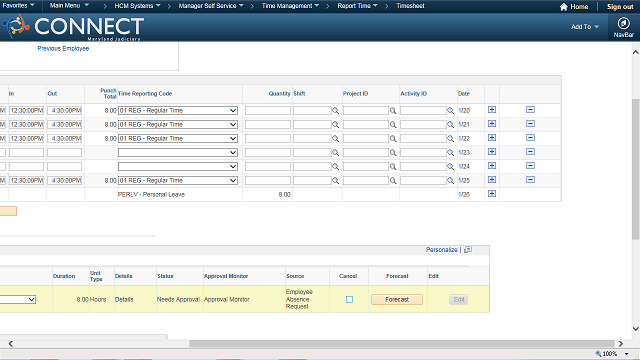
Task: Click the Timesheet breadcrumb
Action: point(410,6)
